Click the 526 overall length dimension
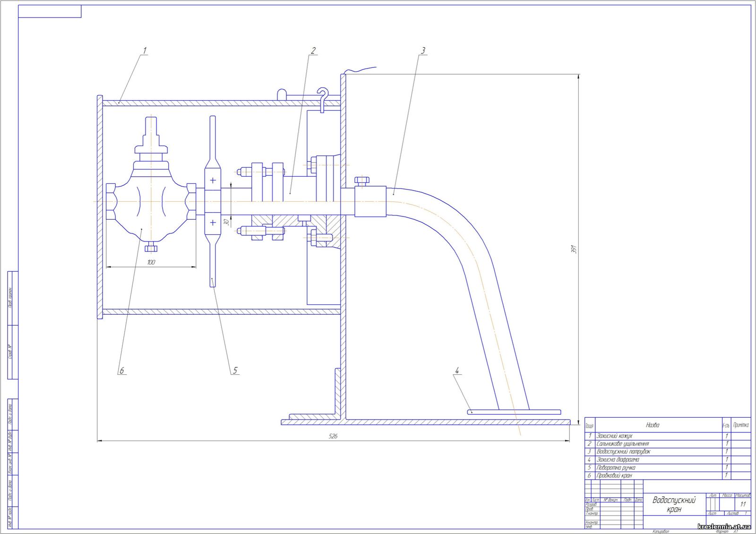Viewport: 756px width, 534px height. (x=333, y=436)
